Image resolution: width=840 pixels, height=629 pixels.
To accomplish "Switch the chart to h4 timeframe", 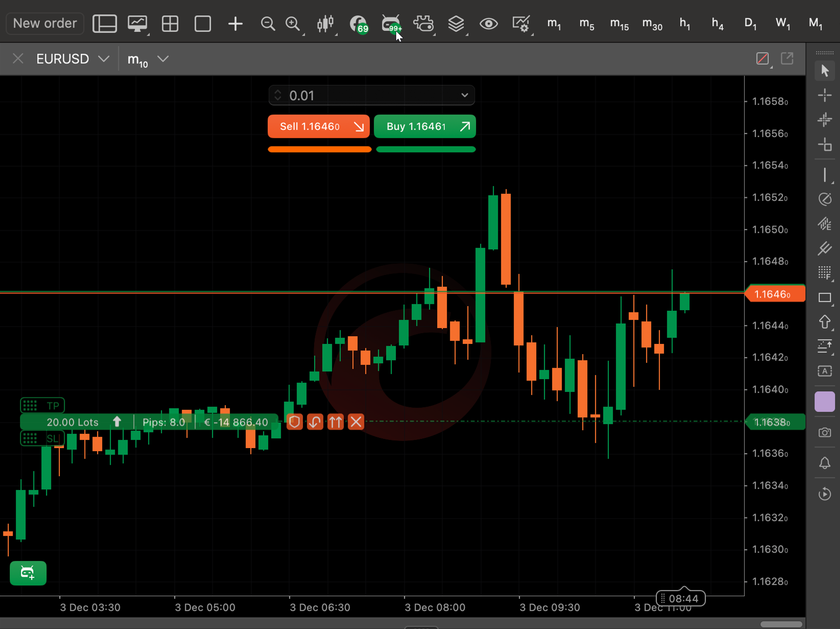I will [x=717, y=23].
